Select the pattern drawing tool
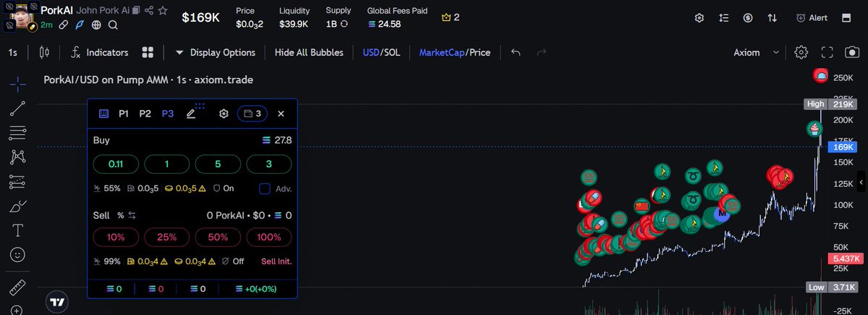Screen dimensions: 868x315 tap(18, 156)
